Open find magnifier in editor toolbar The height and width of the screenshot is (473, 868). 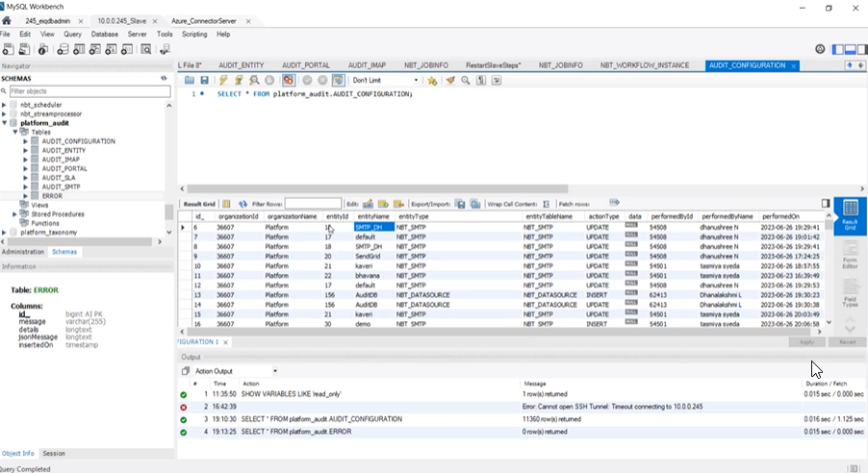[x=466, y=80]
